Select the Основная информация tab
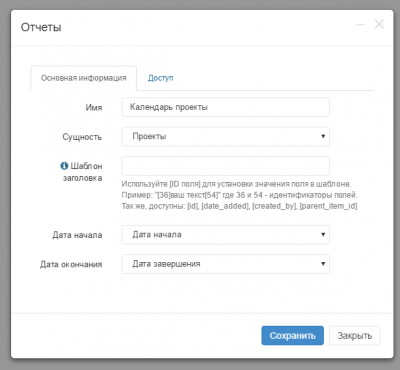The image size is (400, 370). [x=84, y=78]
